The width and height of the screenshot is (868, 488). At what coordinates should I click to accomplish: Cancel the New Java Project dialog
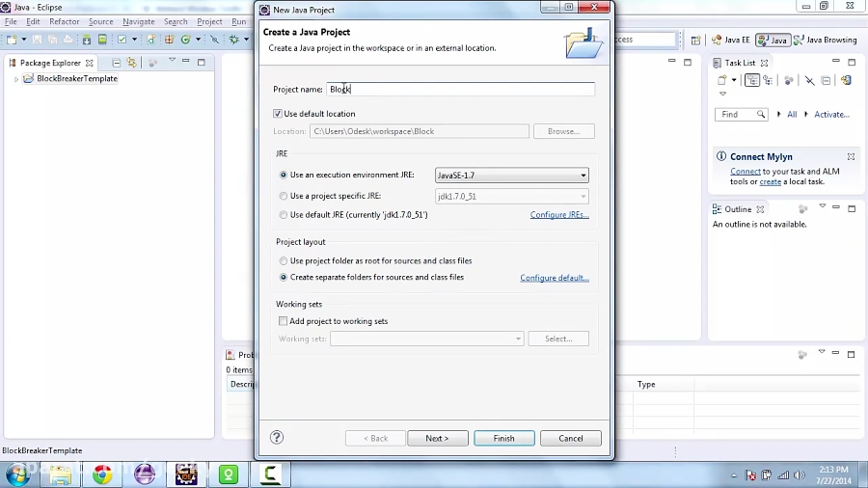pos(570,438)
